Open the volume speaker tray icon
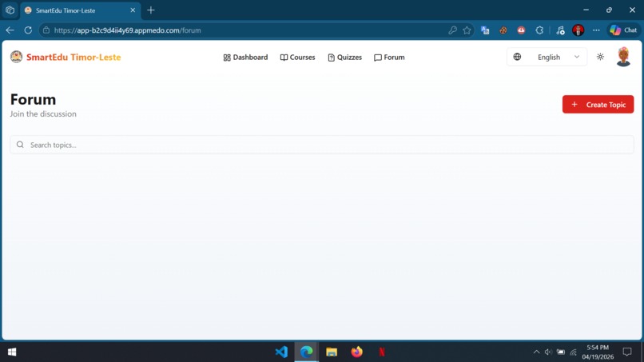Viewport: 644px width, 362px height. pos(548,352)
